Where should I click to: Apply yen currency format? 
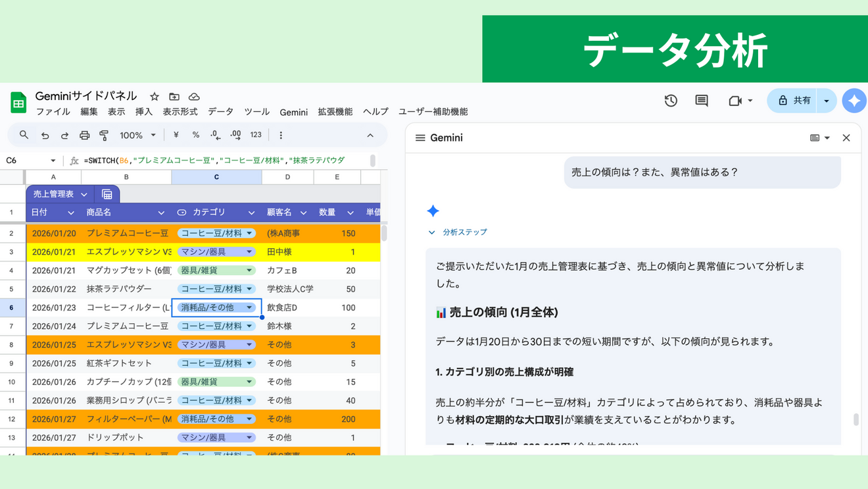pyautogui.click(x=176, y=135)
